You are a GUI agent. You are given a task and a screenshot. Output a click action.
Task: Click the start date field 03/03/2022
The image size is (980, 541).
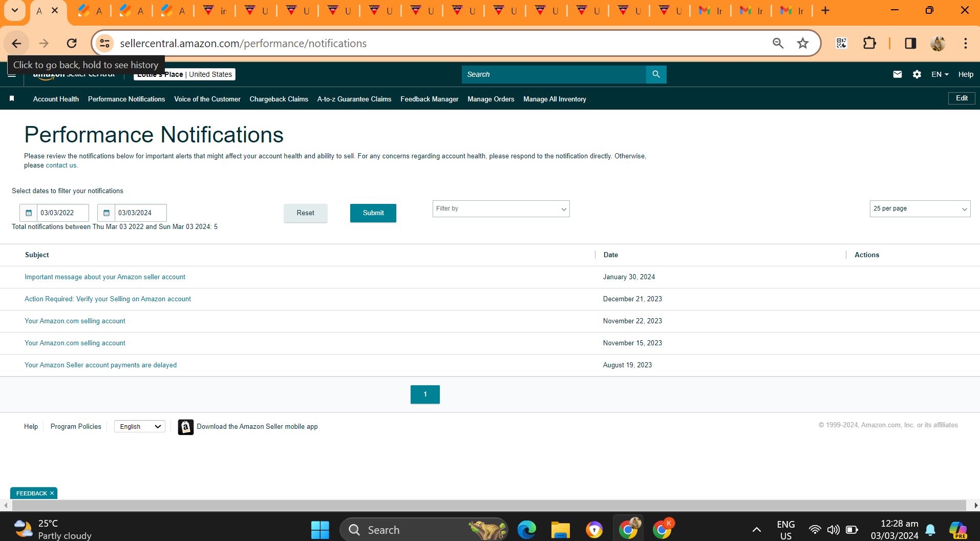pos(63,213)
